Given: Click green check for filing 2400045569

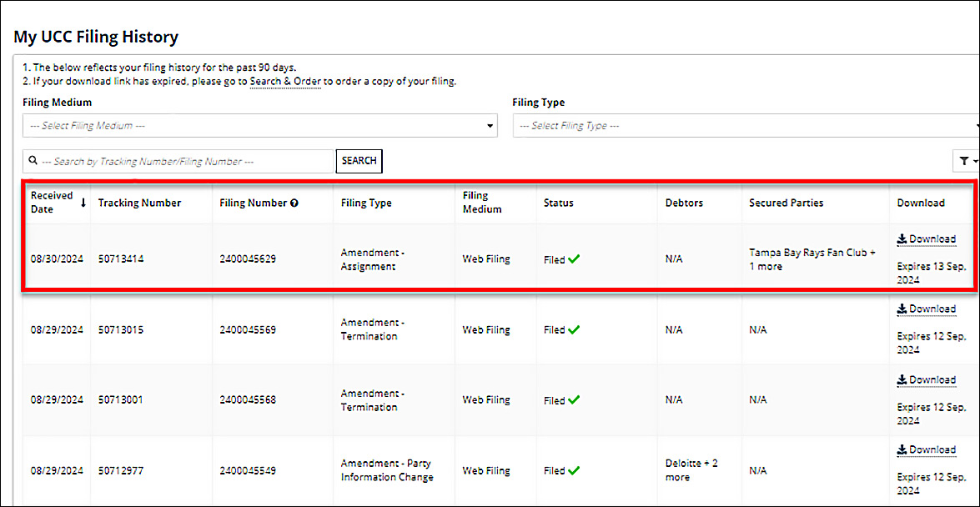Looking at the screenshot, I should click(574, 329).
